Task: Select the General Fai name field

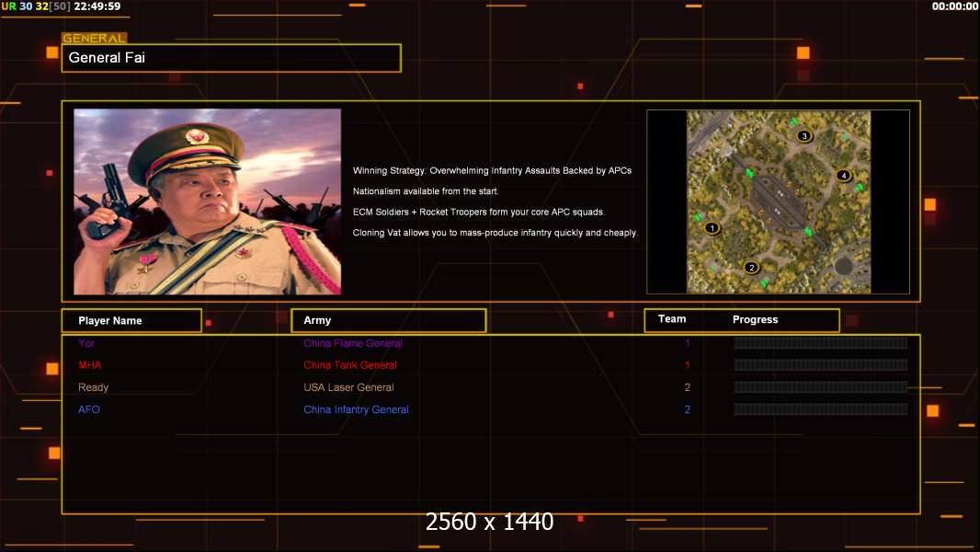Action: pyautogui.click(x=232, y=58)
